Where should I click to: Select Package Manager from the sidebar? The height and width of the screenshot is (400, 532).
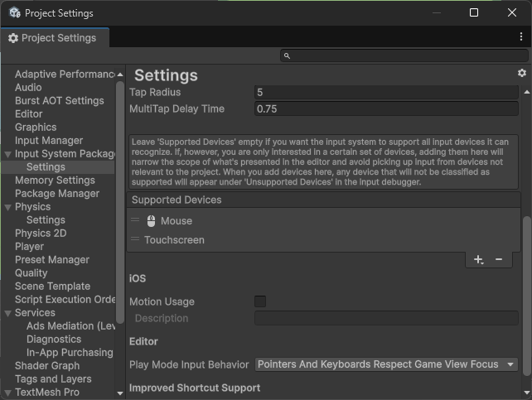tap(57, 193)
